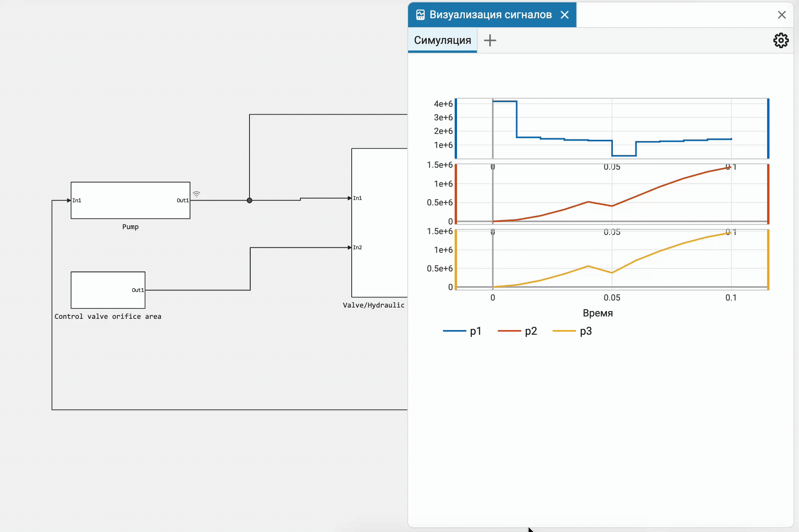Click the Pump block name label
Viewport: 799px width, 532px height.
[x=131, y=227]
